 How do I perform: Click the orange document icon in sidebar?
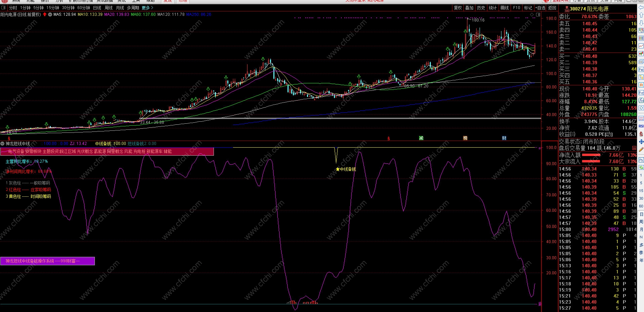pyautogui.click(x=641, y=85)
